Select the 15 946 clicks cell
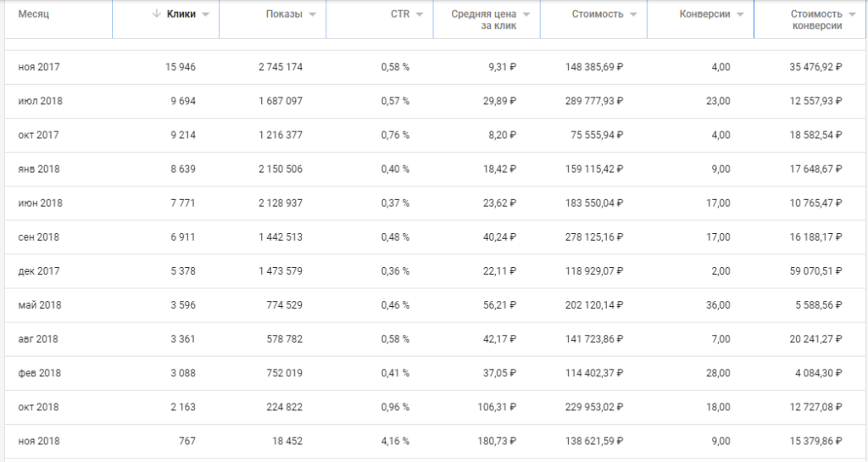 180,67
